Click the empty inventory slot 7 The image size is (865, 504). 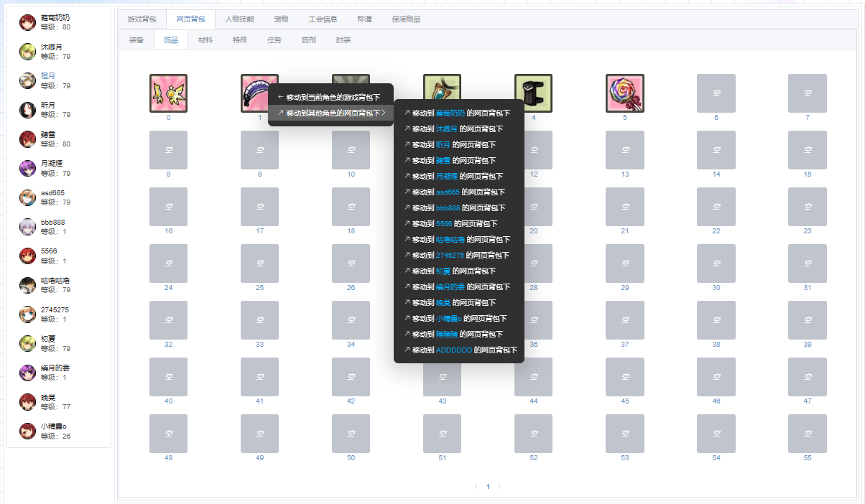tap(808, 93)
